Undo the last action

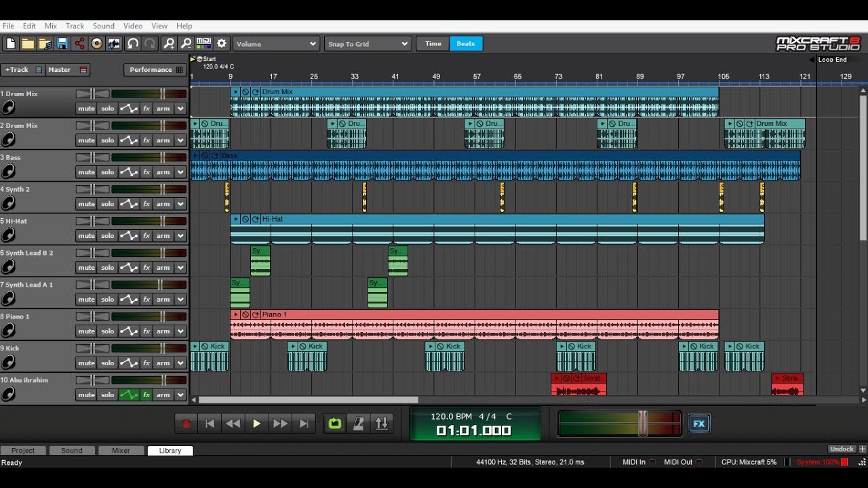click(x=133, y=43)
